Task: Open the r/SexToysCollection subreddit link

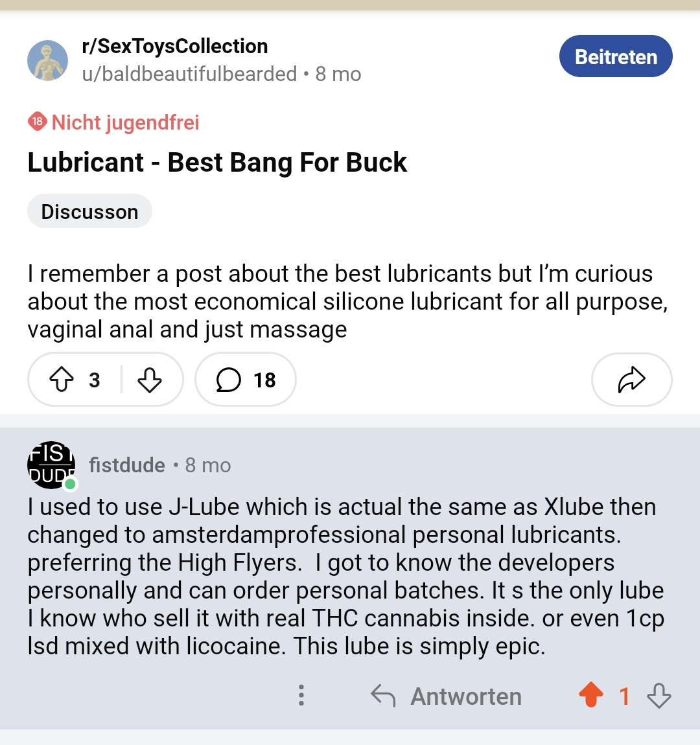Action: click(174, 46)
